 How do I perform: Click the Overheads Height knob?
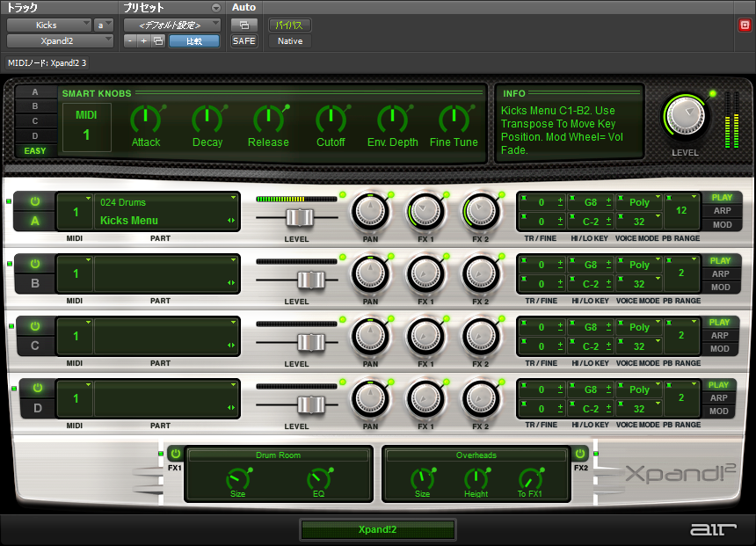[x=476, y=478]
